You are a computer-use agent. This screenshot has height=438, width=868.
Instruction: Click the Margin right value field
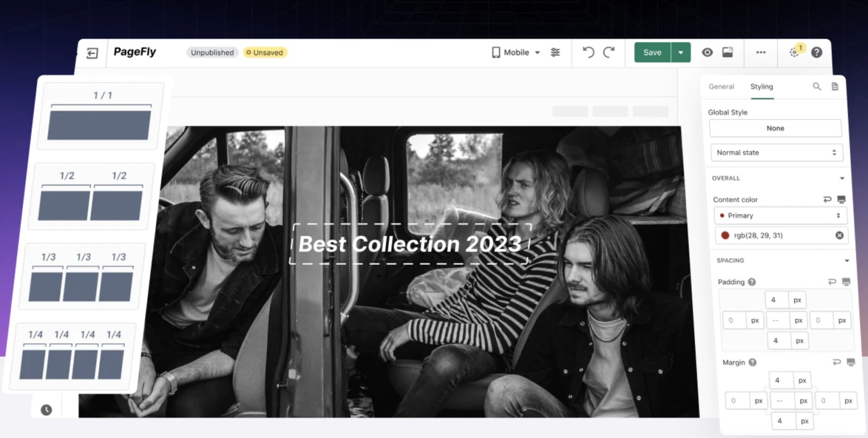[827, 401]
